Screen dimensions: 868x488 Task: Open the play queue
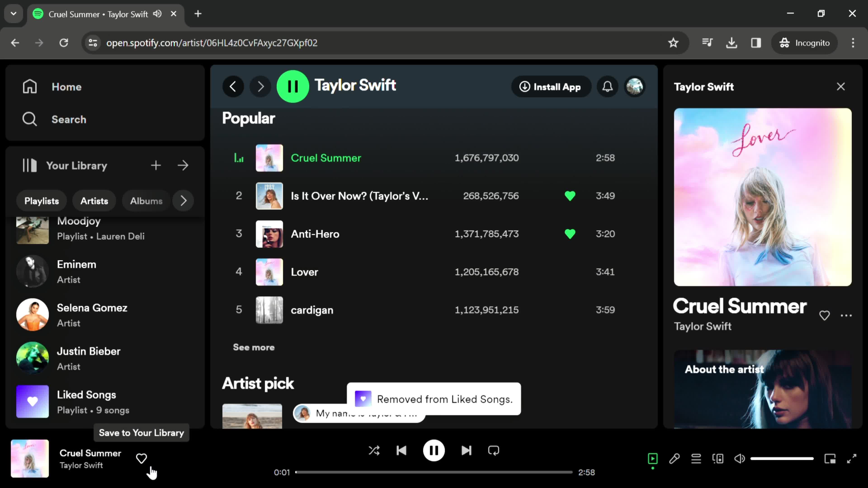point(696,458)
